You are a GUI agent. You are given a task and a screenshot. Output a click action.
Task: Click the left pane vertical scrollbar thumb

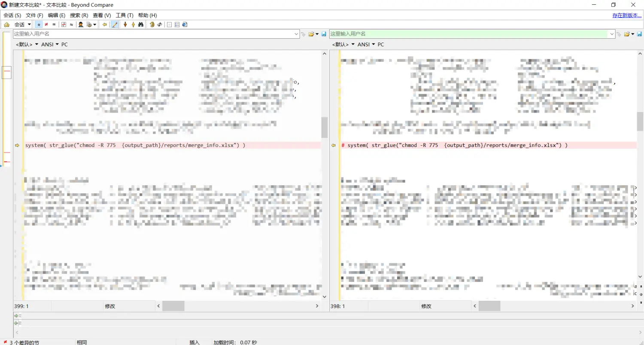pyautogui.click(x=324, y=127)
